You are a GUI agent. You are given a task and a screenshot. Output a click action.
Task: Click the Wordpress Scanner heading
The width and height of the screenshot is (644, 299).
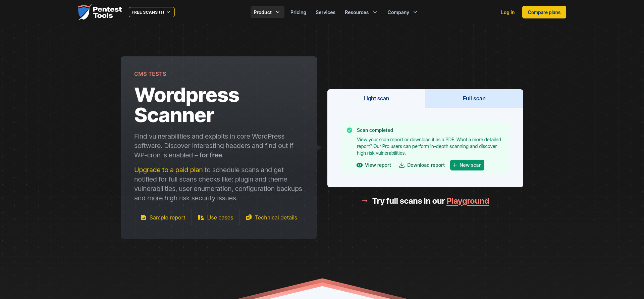(x=187, y=105)
